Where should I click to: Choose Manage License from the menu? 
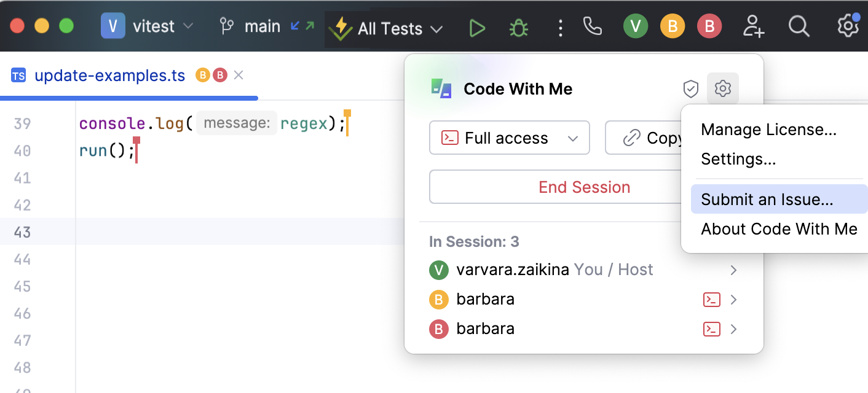tap(768, 130)
